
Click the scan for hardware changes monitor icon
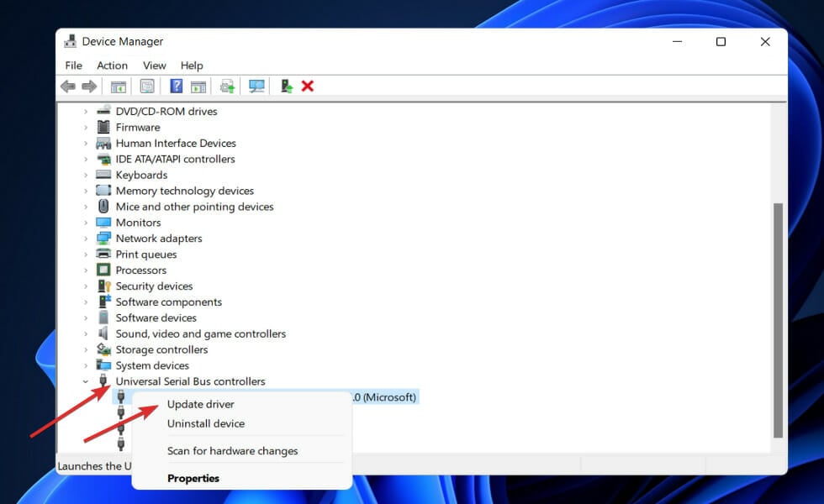coord(256,87)
